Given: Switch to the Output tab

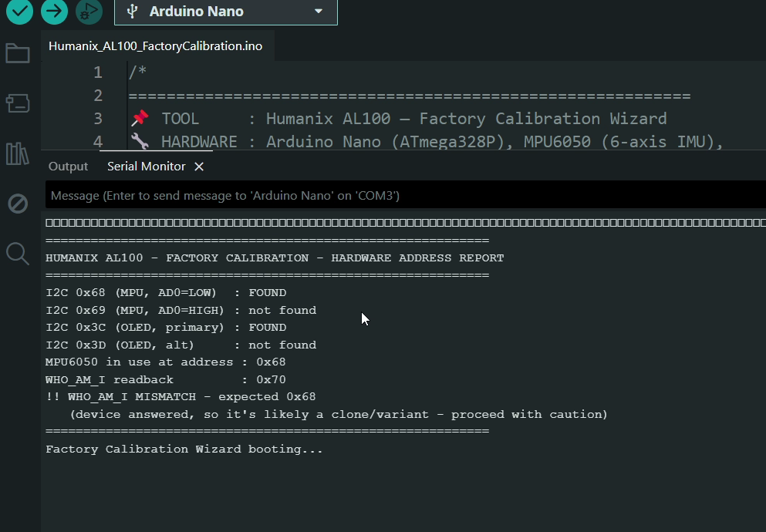Looking at the screenshot, I should pyautogui.click(x=68, y=167).
